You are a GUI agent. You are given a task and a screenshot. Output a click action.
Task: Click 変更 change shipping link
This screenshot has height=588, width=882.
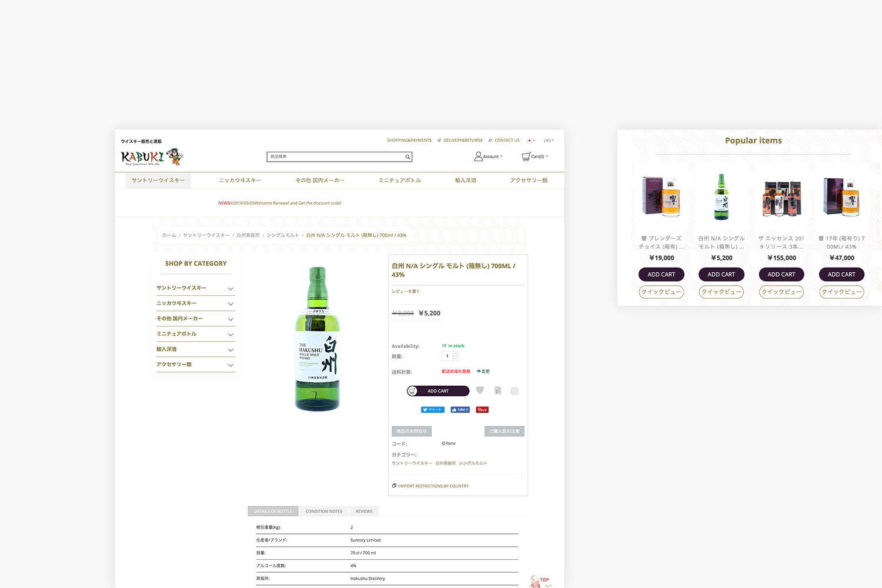[483, 372]
